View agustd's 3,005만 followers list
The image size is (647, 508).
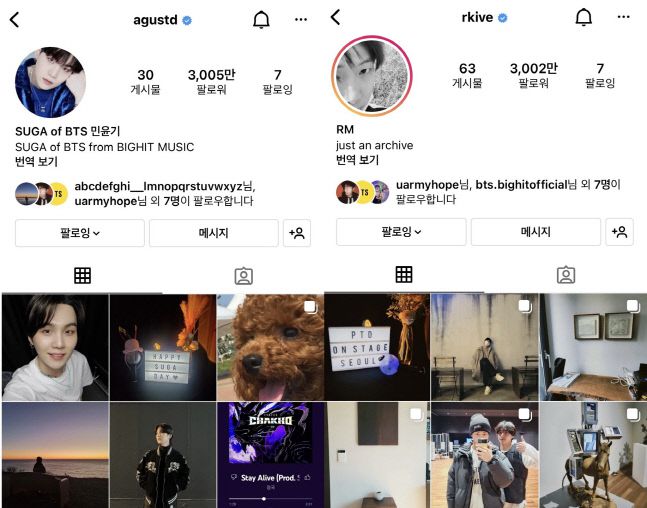tap(211, 81)
